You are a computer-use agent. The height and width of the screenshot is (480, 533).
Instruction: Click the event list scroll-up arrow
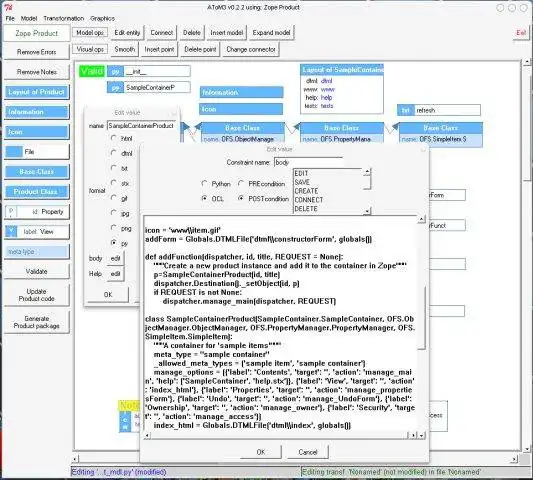point(367,172)
